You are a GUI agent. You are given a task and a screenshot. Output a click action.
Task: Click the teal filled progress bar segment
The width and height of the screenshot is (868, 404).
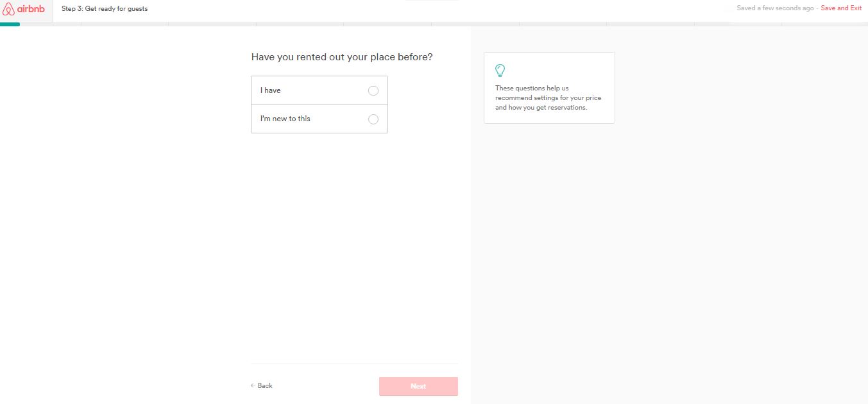[x=10, y=24]
